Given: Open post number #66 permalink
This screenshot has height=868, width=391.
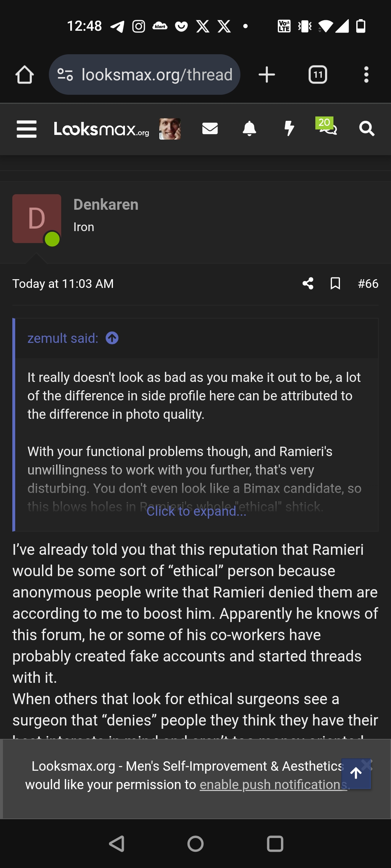Looking at the screenshot, I should click(368, 284).
